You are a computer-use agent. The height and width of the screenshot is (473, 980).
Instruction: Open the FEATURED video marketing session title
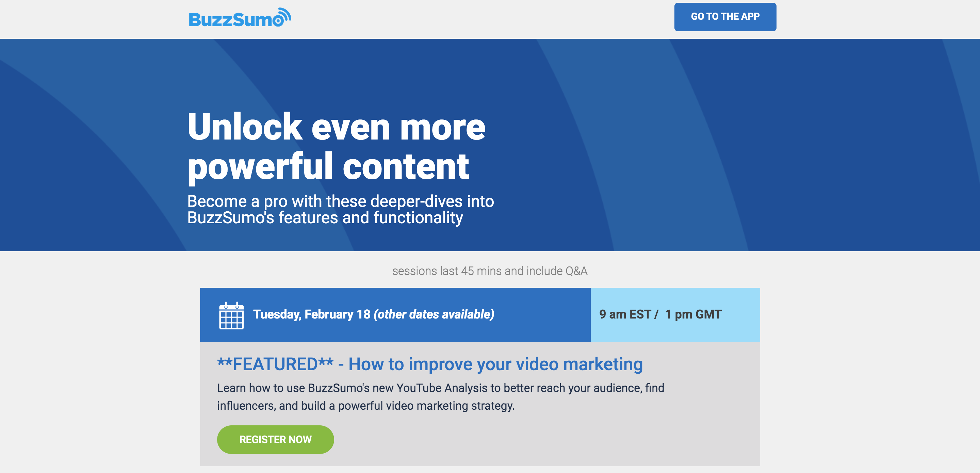pyautogui.click(x=430, y=364)
